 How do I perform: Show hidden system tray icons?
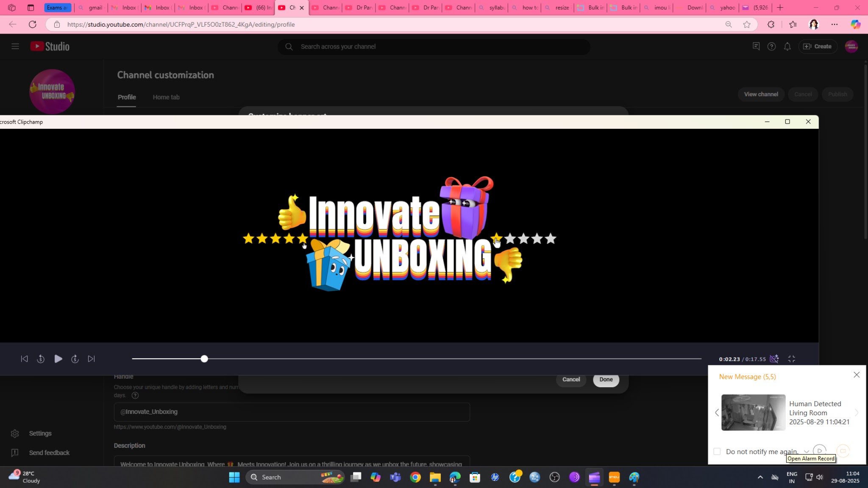760,477
